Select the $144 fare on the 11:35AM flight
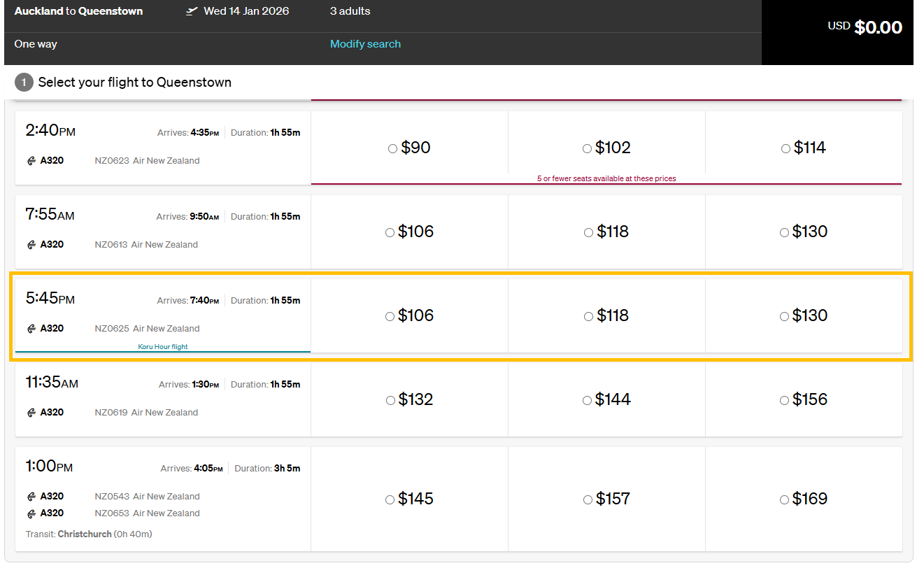This screenshot has width=924, height=568. pyautogui.click(x=587, y=400)
